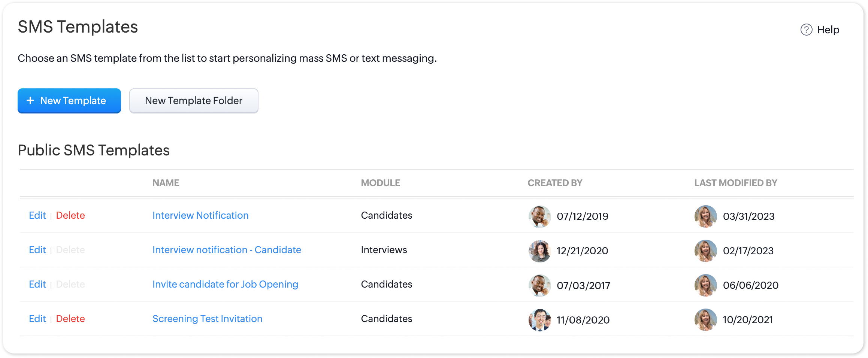Image resolution: width=868 pixels, height=358 pixels.
Task: Edit Invite candidate for Job Opening template
Action: [x=37, y=284]
